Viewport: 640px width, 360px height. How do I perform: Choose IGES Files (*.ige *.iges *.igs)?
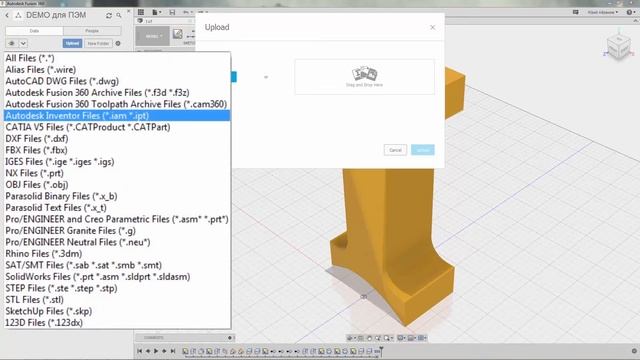point(117,162)
